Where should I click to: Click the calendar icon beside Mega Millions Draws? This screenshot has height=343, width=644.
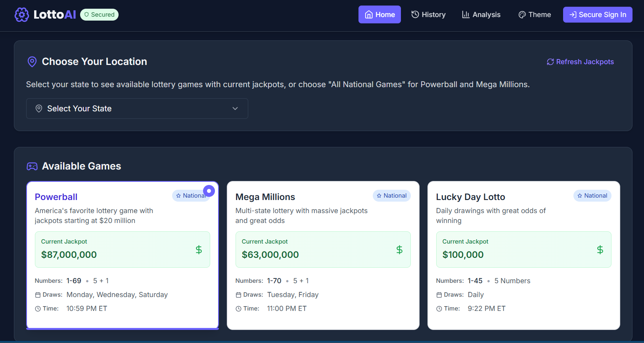238,295
